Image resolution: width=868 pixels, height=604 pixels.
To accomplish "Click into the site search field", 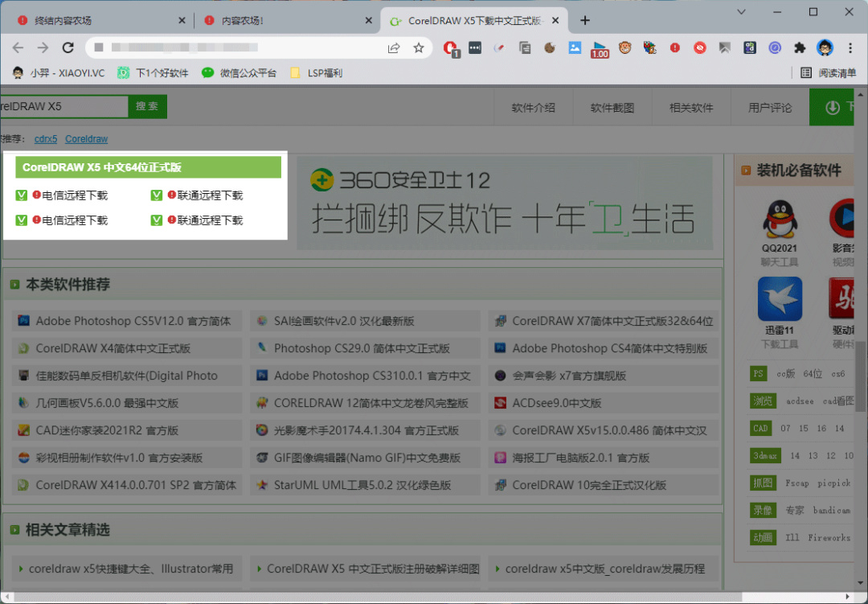I will (63, 106).
